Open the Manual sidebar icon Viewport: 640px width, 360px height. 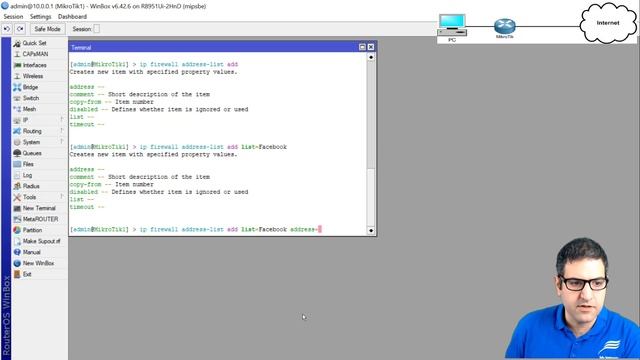(x=17, y=252)
